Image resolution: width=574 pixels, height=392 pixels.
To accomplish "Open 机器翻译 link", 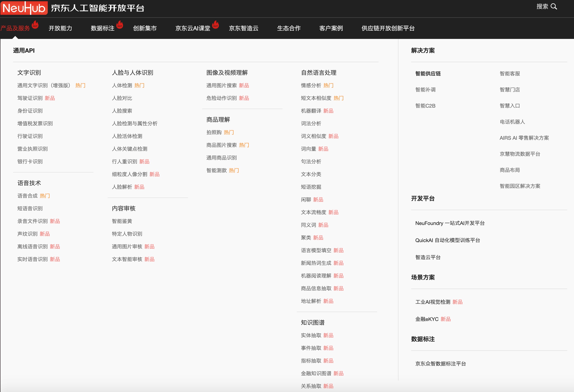I will point(311,111).
